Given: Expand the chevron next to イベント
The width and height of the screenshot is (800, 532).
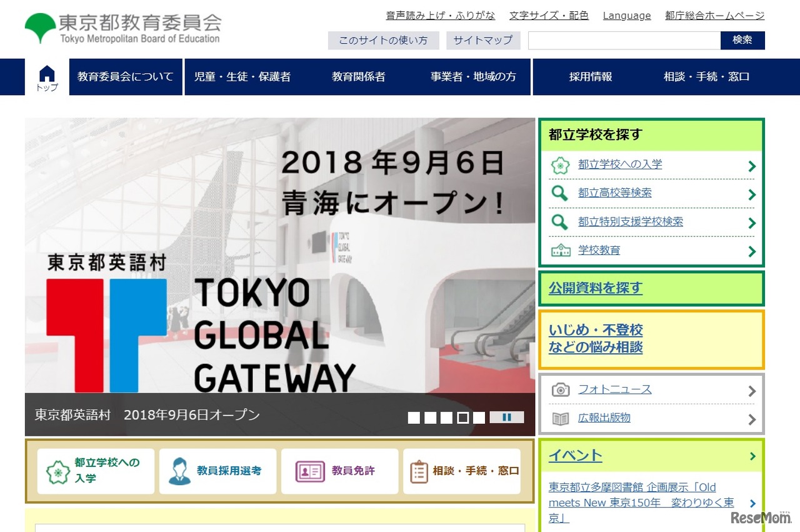Looking at the screenshot, I should 752,456.
